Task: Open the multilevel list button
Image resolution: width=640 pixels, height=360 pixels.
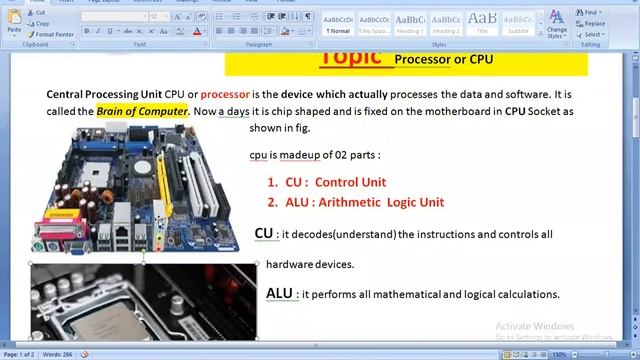Action: pyautogui.click(x=254, y=17)
